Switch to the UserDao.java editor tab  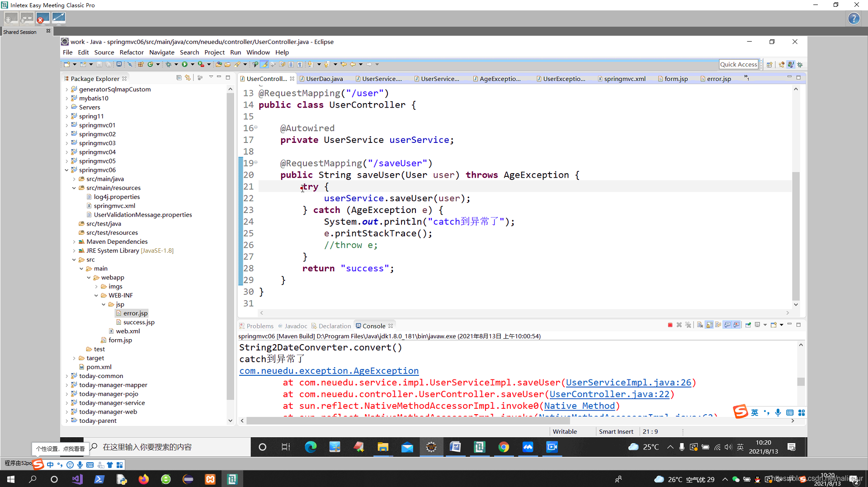click(324, 79)
